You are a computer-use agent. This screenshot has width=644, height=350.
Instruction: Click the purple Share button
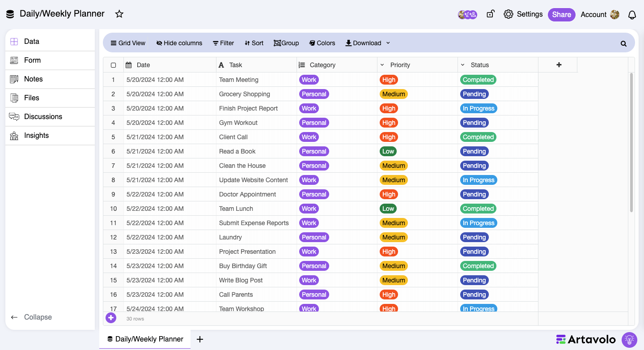point(561,14)
